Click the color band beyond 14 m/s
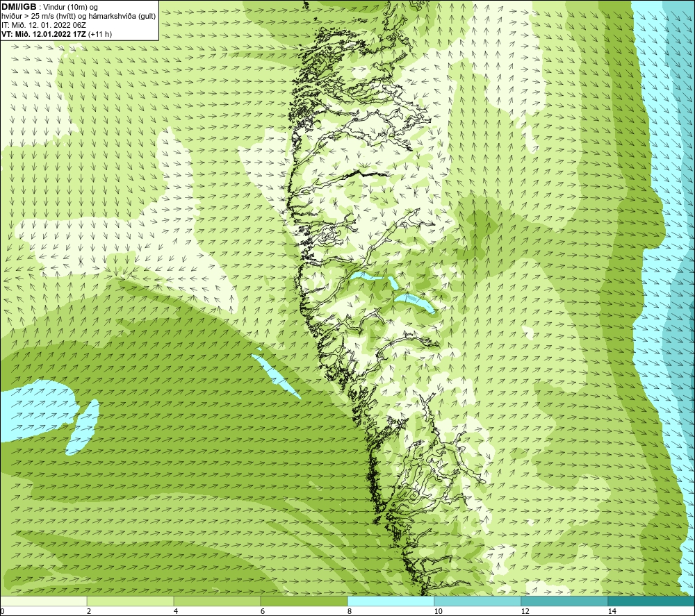Screen dimensions: 695x616 tap(652, 601)
